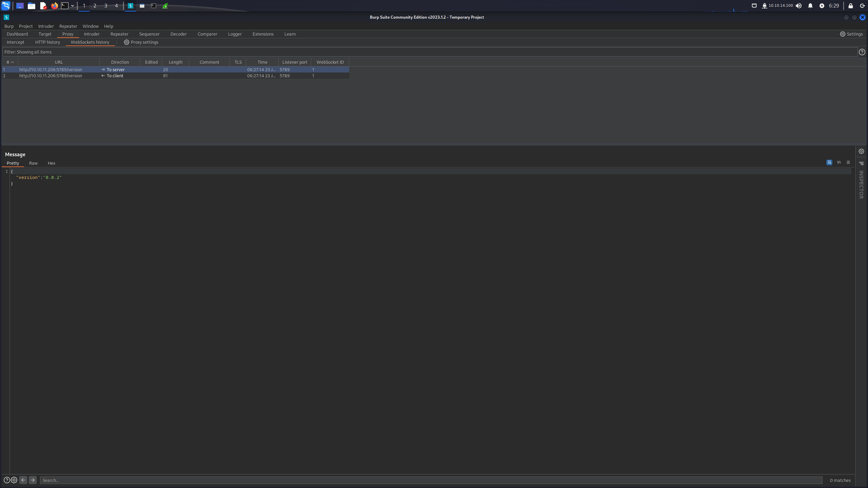Open the Burp menu
Viewport: 868px width, 488px height.
coord(9,26)
